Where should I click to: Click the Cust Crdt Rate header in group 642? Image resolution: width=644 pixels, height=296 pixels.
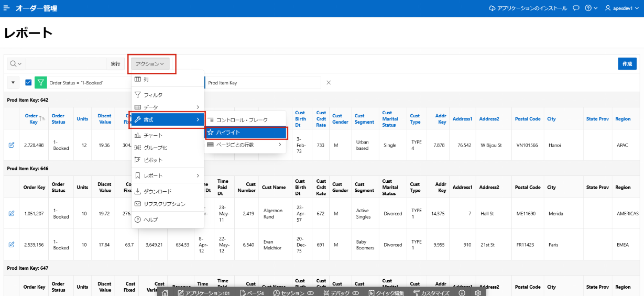point(321,119)
